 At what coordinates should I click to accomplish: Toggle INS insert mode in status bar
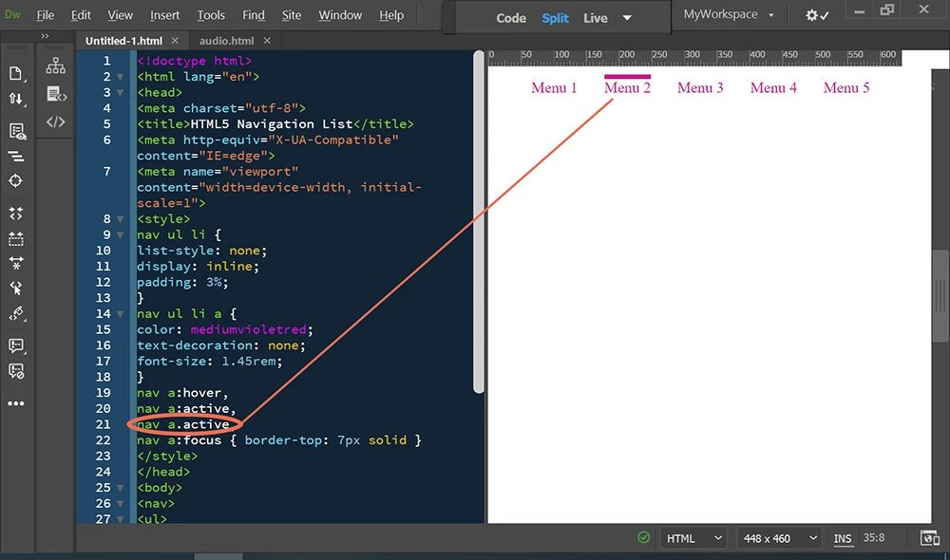[x=842, y=538]
